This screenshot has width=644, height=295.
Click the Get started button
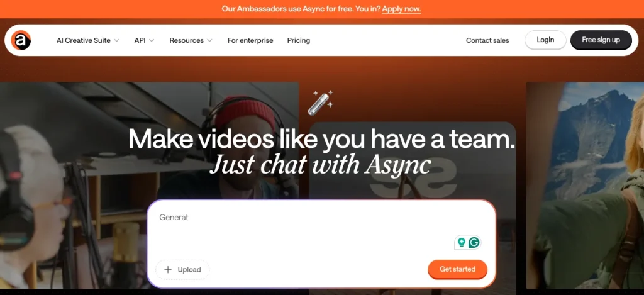click(458, 269)
